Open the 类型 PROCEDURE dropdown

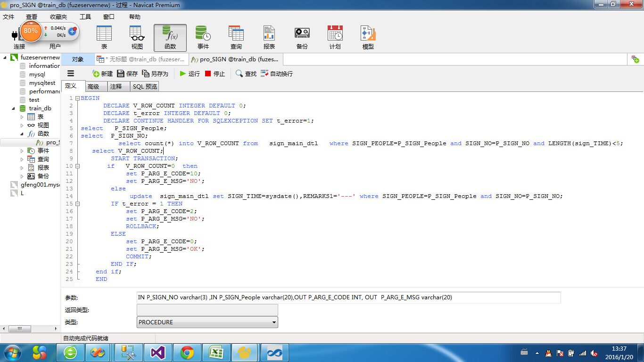click(207, 322)
